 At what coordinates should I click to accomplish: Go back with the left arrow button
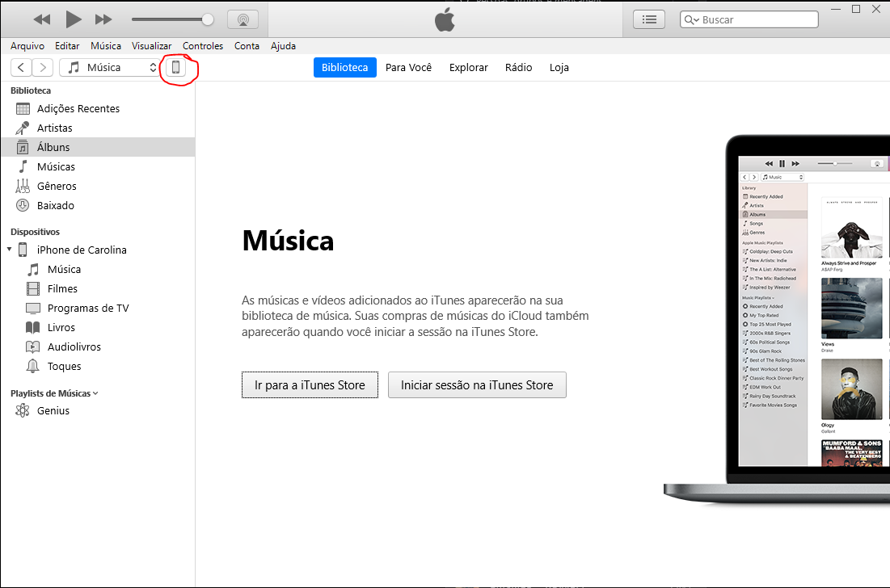pos(21,68)
